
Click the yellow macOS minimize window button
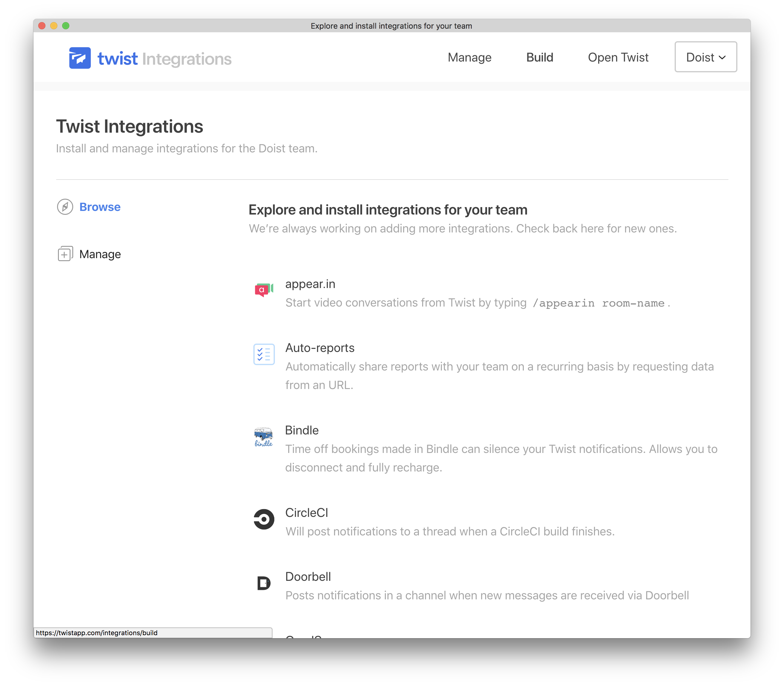pyautogui.click(x=54, y=26)
